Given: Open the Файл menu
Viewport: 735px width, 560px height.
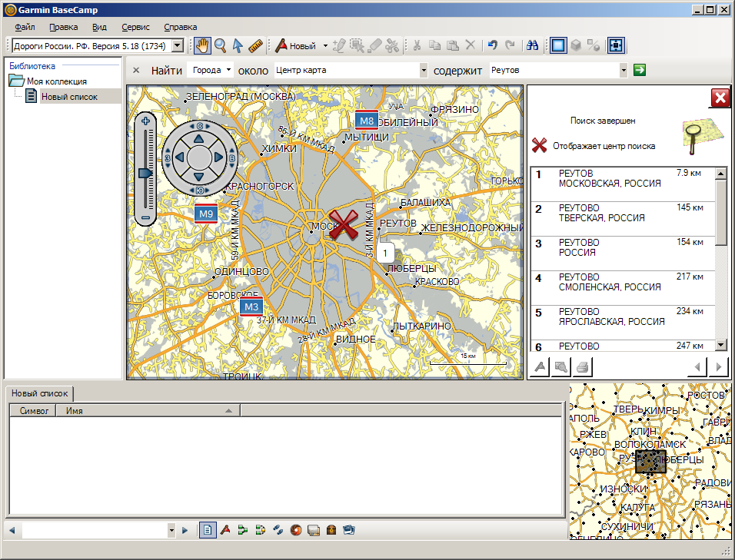Looking at the screenshot, I should tap(25, 27).
